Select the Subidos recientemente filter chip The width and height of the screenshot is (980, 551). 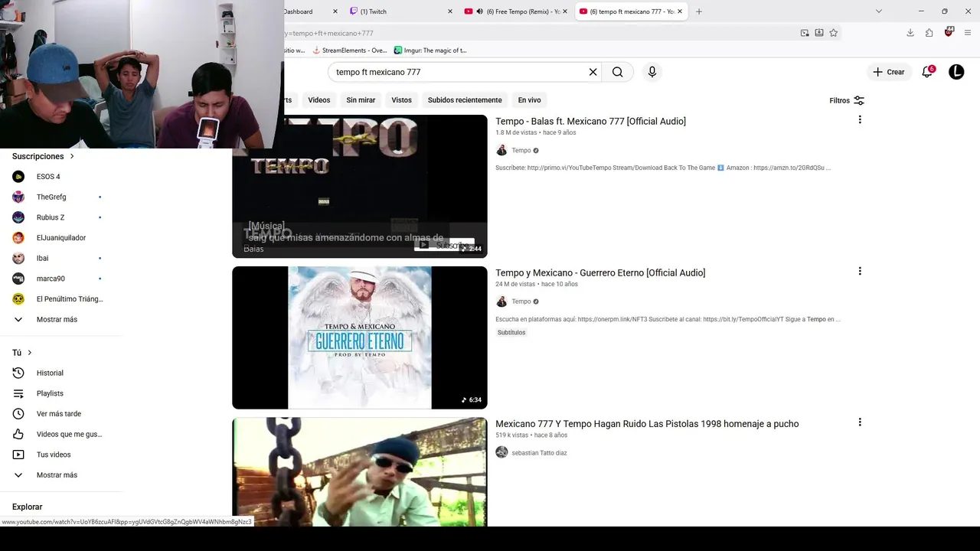(465, 100)
